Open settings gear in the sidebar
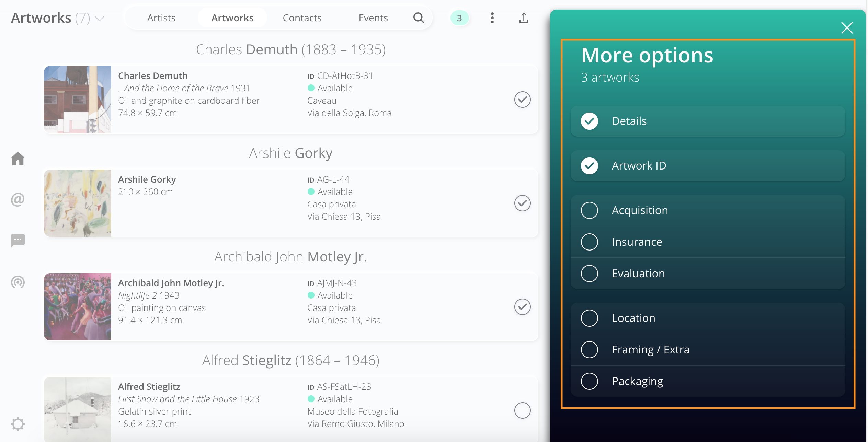868x442 pixels. click(18, 424)
